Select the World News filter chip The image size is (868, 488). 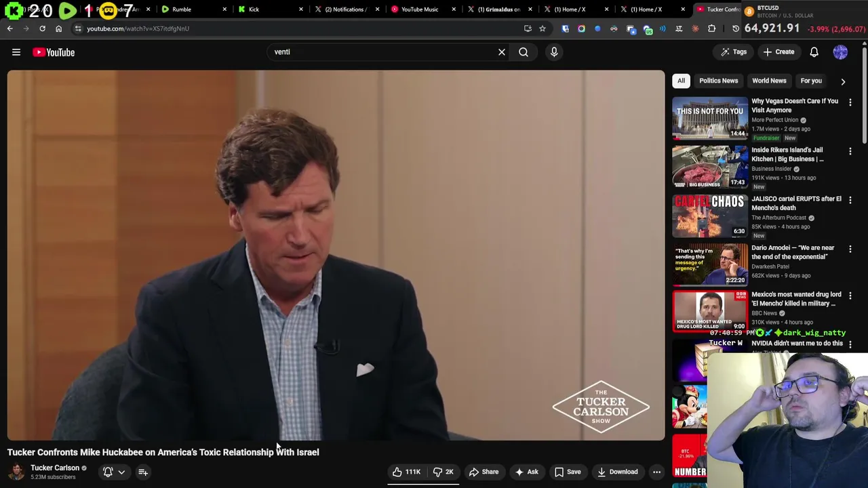click(x=769, y=81)
